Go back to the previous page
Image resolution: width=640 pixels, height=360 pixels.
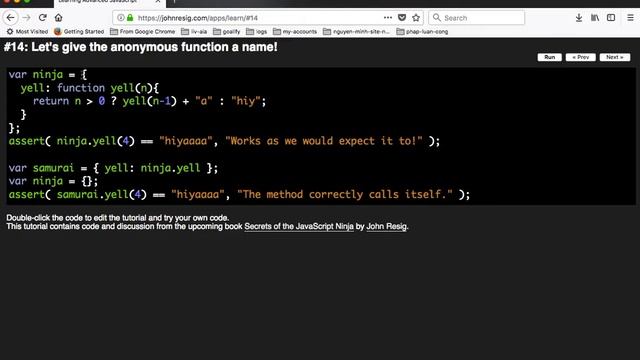(x=11, y=18)
